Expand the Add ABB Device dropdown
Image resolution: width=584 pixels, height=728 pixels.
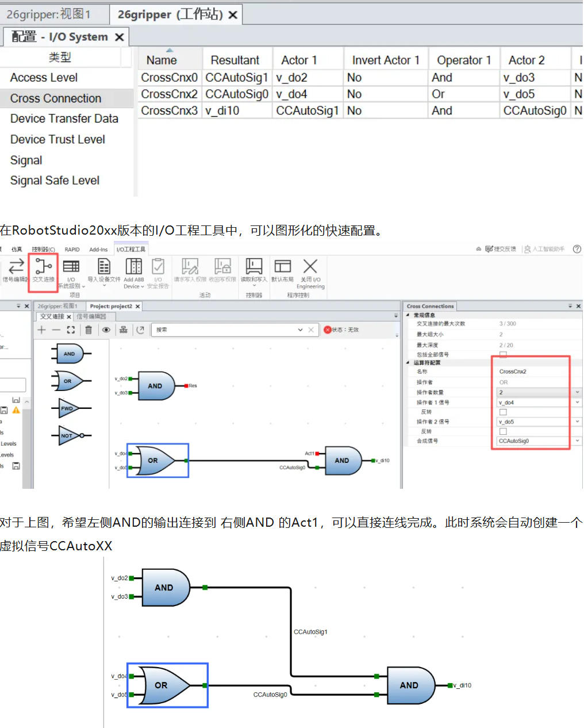click(x=134, y=286)
